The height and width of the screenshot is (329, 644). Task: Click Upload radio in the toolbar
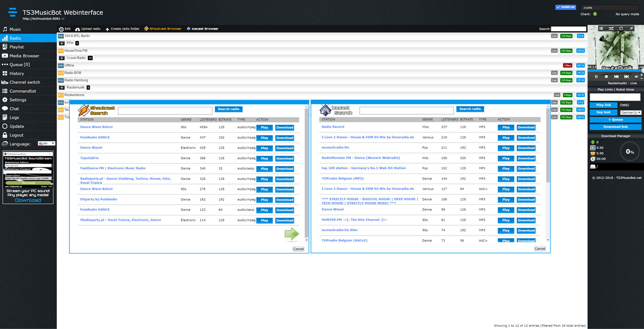87,29
